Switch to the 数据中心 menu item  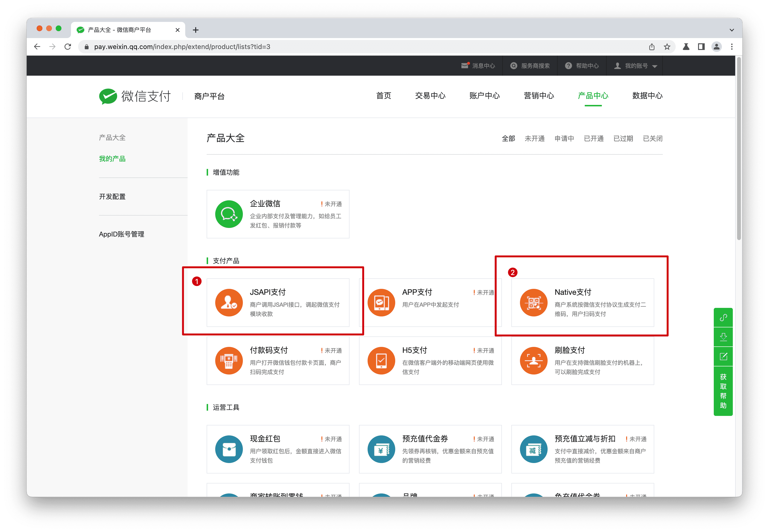[x=647, y=96]
